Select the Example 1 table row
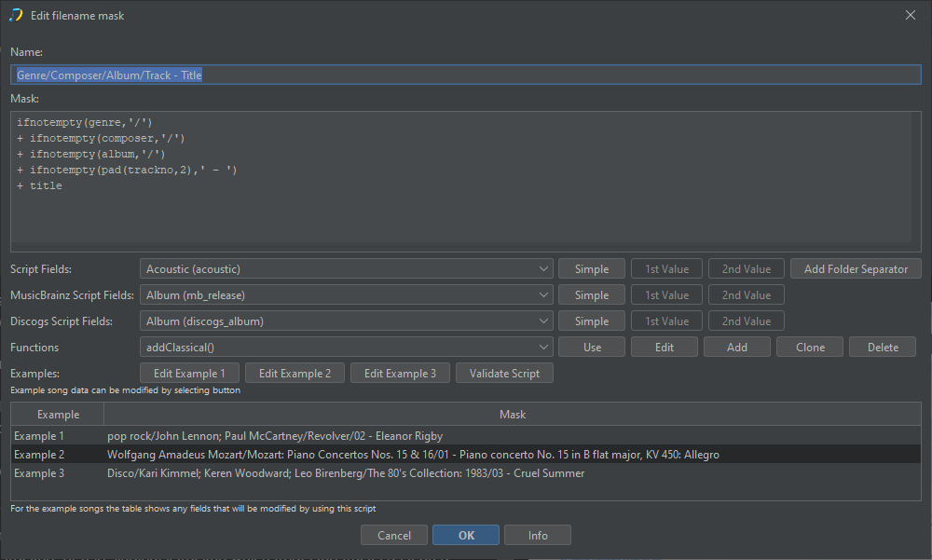Screen dimensions: 932x560 (466, 436)
